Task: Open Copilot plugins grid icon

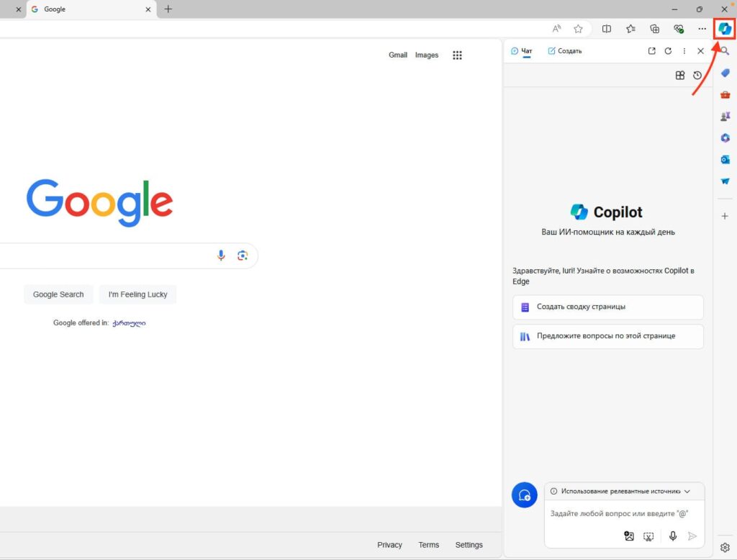Action: tap(679, 76)
